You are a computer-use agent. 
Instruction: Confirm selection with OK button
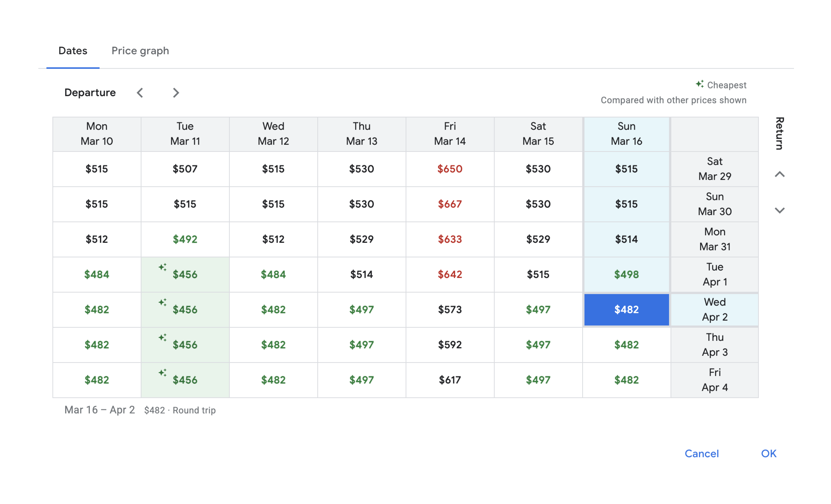[x=769, y=453]
